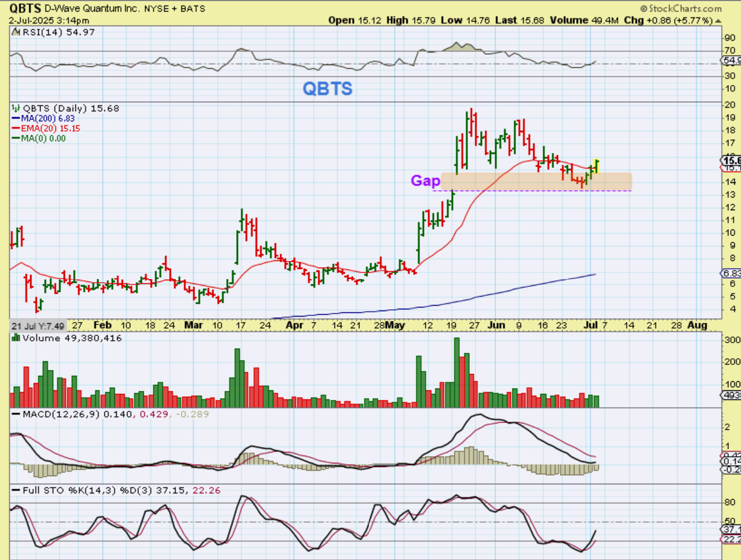Click the Aug label on date axis

coord(697,325)
